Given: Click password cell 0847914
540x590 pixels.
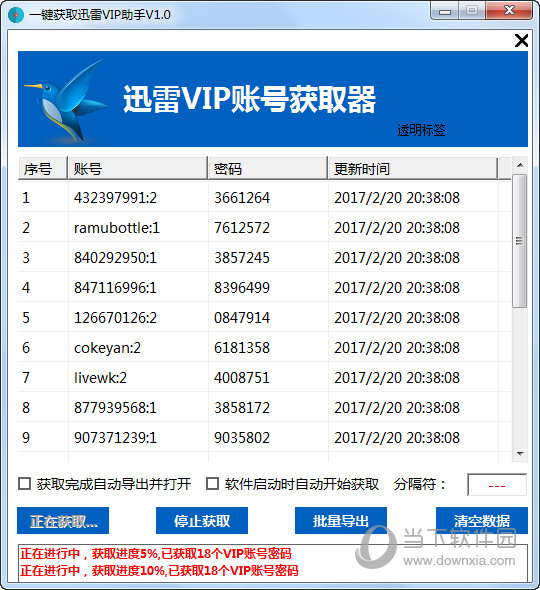Looking at the screenshot, I should point(242,318).
